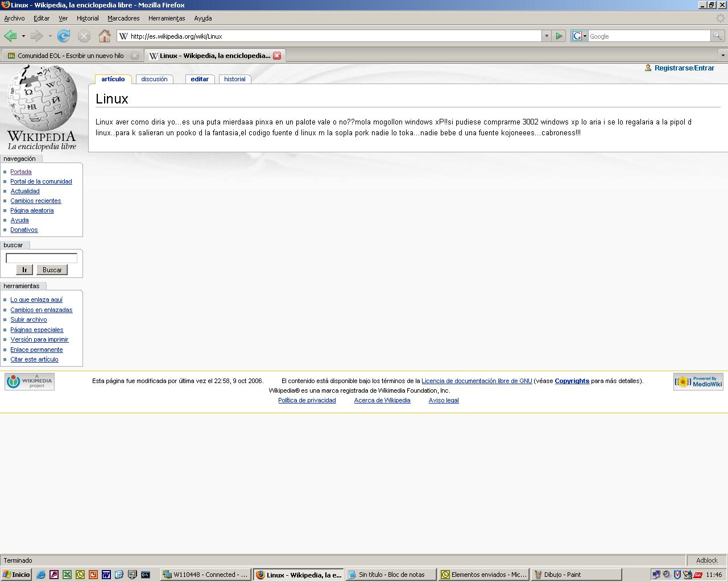
Task: Close the Linux - Wikipedia tab
Action: click(277, 56)
